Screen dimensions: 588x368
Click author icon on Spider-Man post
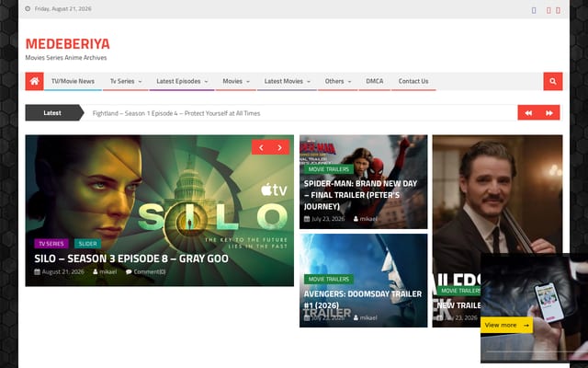coord(356,219)
